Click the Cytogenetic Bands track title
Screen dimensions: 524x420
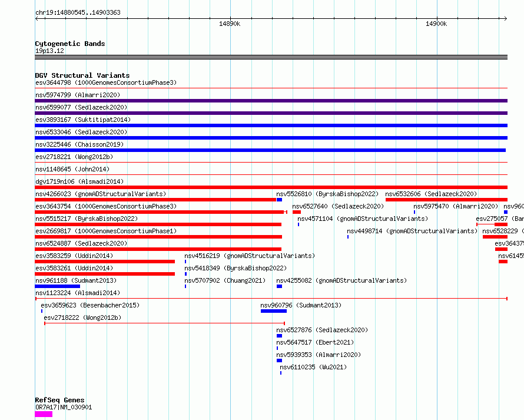[70, 44]
